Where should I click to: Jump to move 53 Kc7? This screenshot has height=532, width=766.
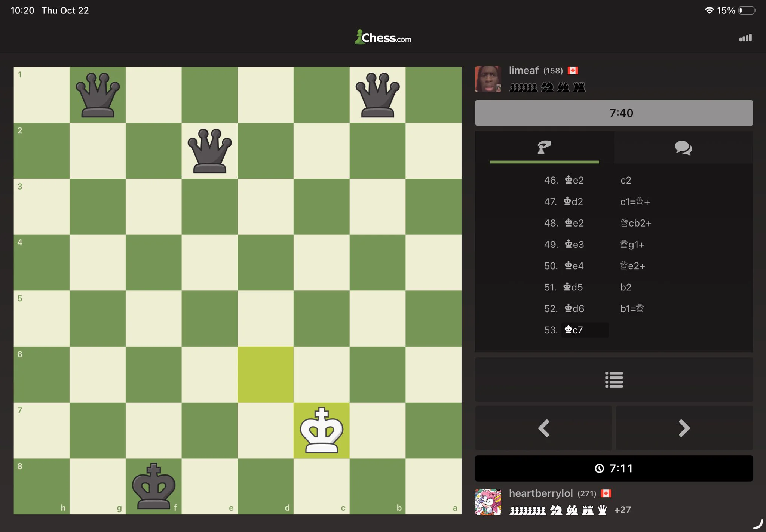click(585, 330)
